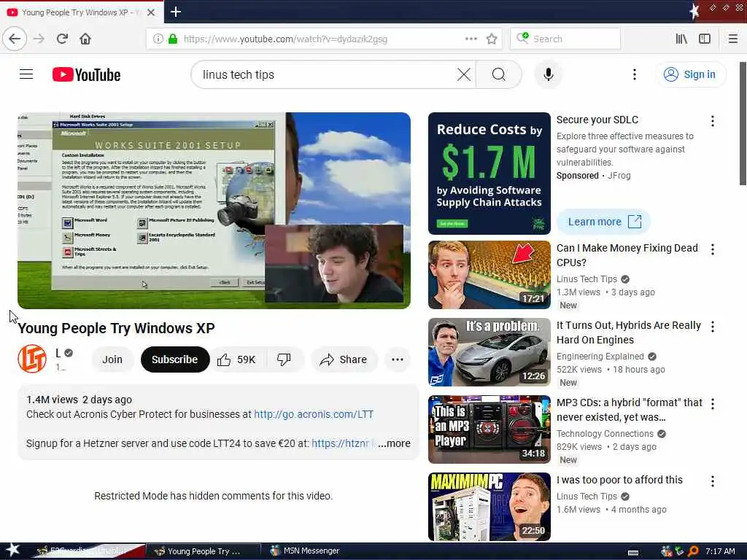747x560 pixels.
Task: Click the 1.4M views 2 days ago text
Action: (79, 400)
